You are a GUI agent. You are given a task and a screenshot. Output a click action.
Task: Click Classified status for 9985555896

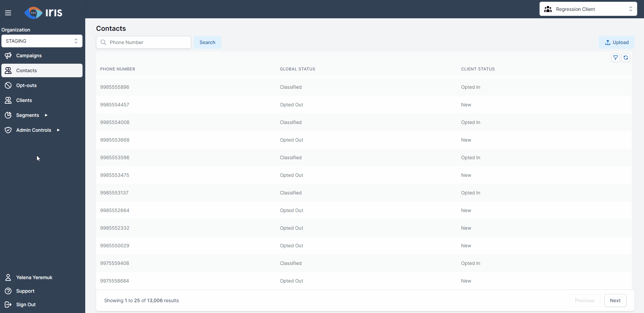291,87
